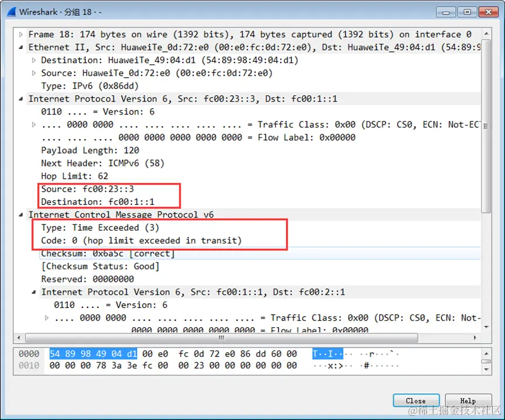Expand the Frame 18 tree row
The height and width of the screenshot is (420, 505).
21,34
